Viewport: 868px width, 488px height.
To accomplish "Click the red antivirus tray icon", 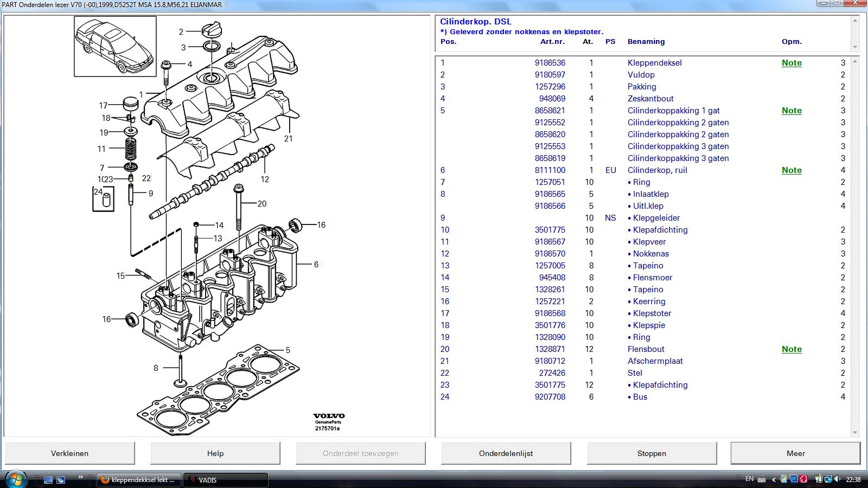I will pos(803,479).
